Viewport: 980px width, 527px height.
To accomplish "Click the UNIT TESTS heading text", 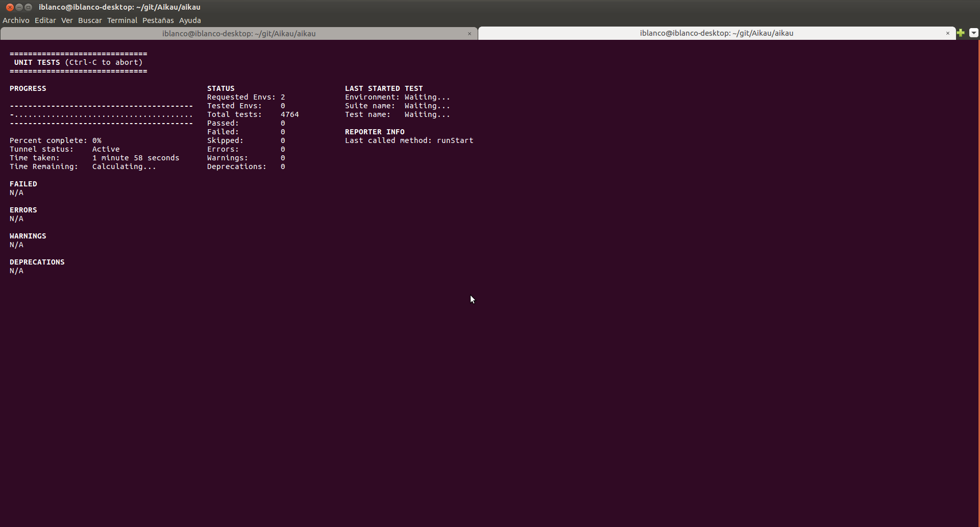I will 37,62.
